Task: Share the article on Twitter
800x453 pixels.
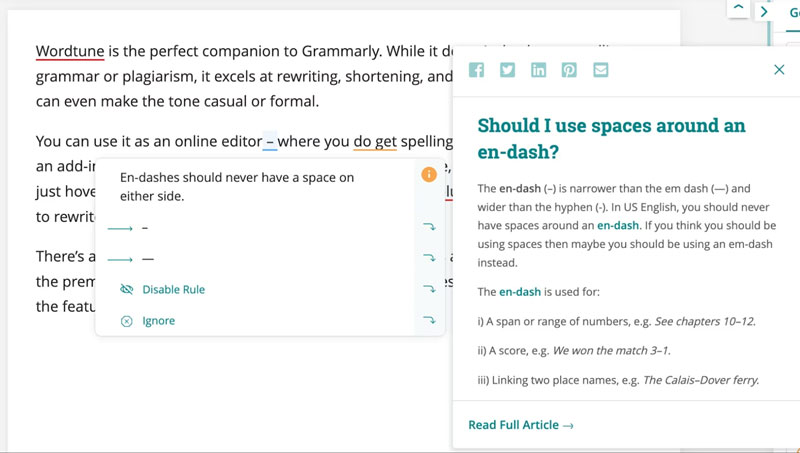Action: 507,69
